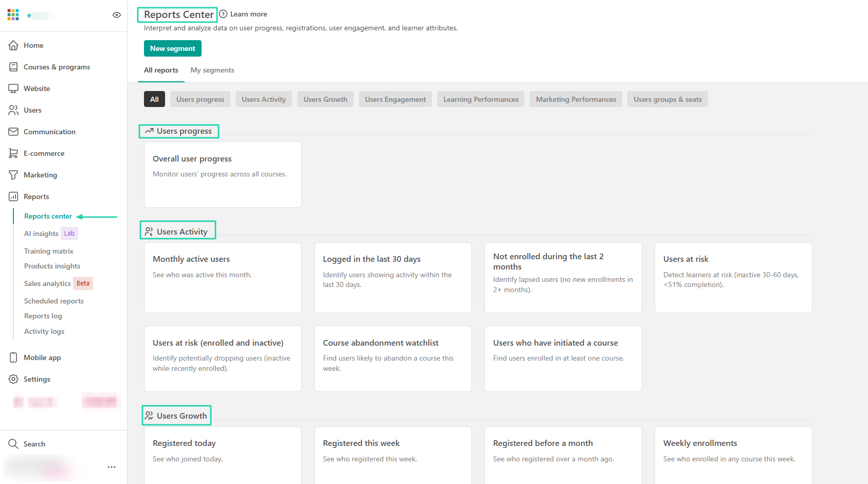Open Course abandonment watchlist report
868x484 pixels.
[x=393, y=358]
